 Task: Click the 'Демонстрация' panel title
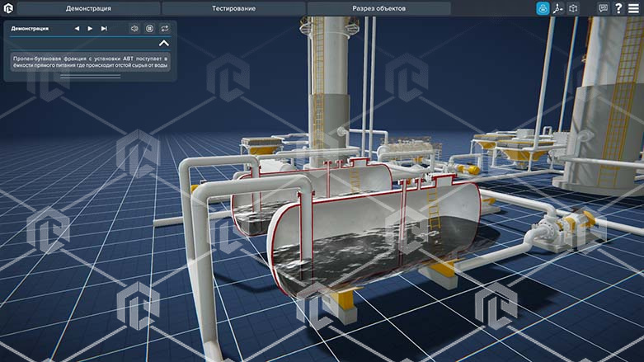point(30,28)
